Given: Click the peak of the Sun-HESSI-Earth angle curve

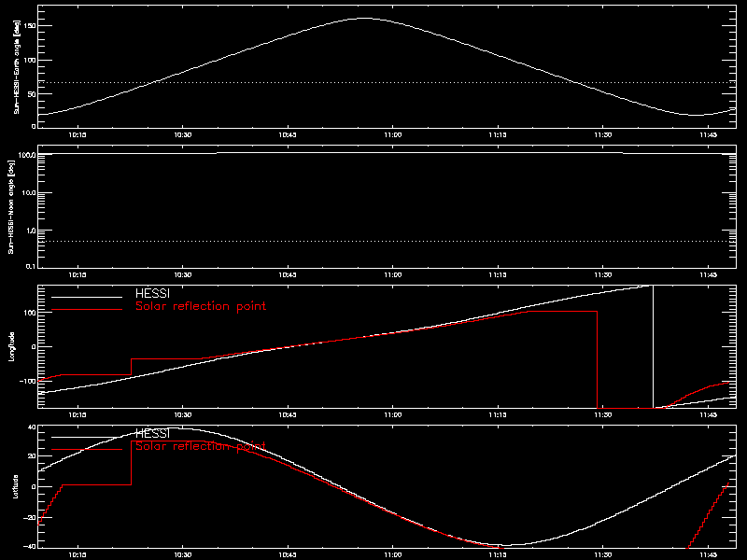Looking at the screenshot, I should coord(364,19).
